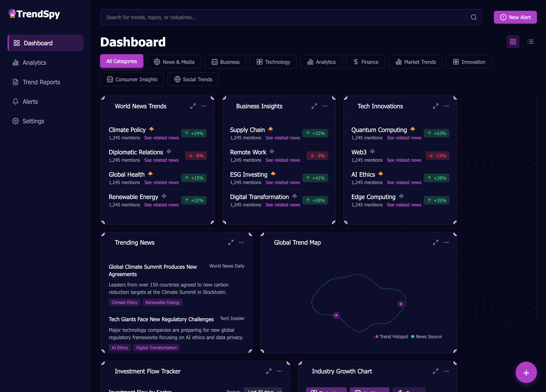Expand the Business Insights widget
The height and width of the screenshot is (392, 546).
pyautogui.click(x=314, y=106)
